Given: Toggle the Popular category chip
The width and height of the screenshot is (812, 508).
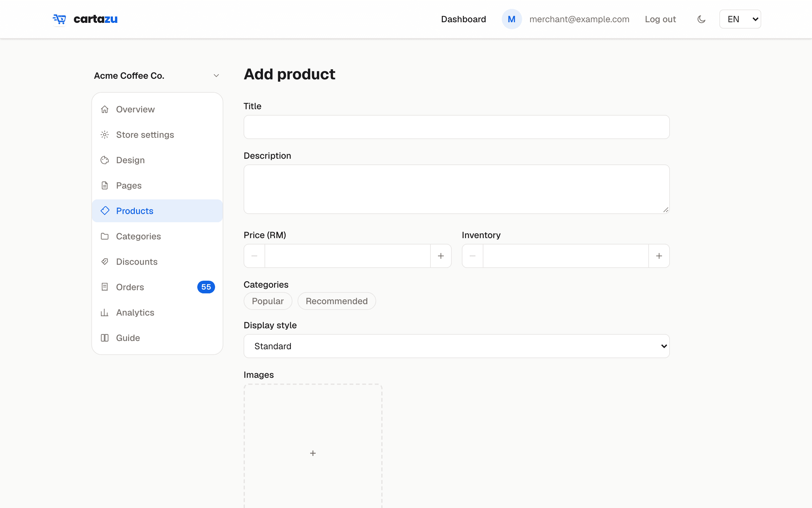Looking at the screenshot, I should tap(268, 301).
